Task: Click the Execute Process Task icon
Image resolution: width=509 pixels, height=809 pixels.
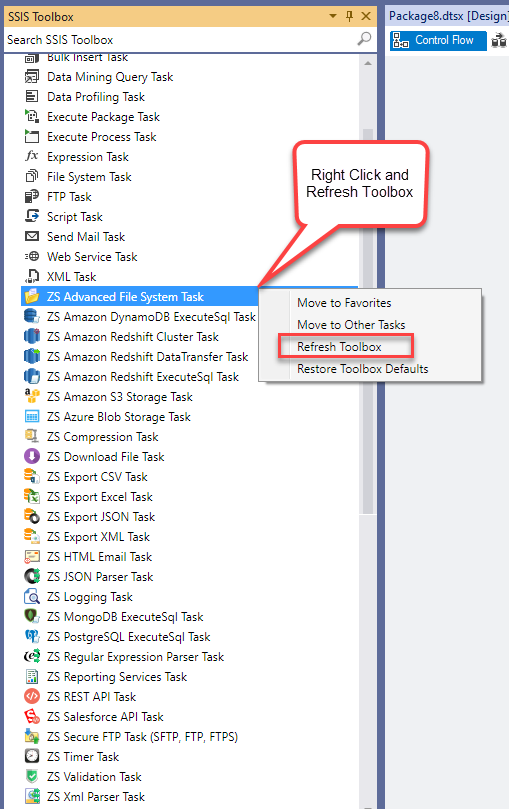Action: click(32, 137)
